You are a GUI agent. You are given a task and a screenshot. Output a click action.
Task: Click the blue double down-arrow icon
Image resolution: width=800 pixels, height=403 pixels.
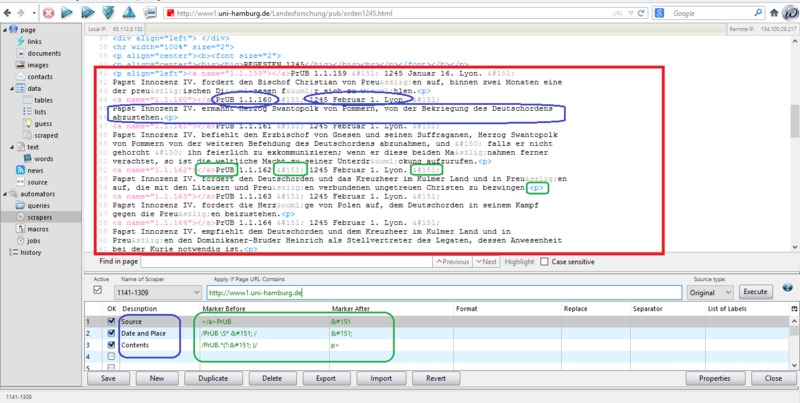[108, 13]
